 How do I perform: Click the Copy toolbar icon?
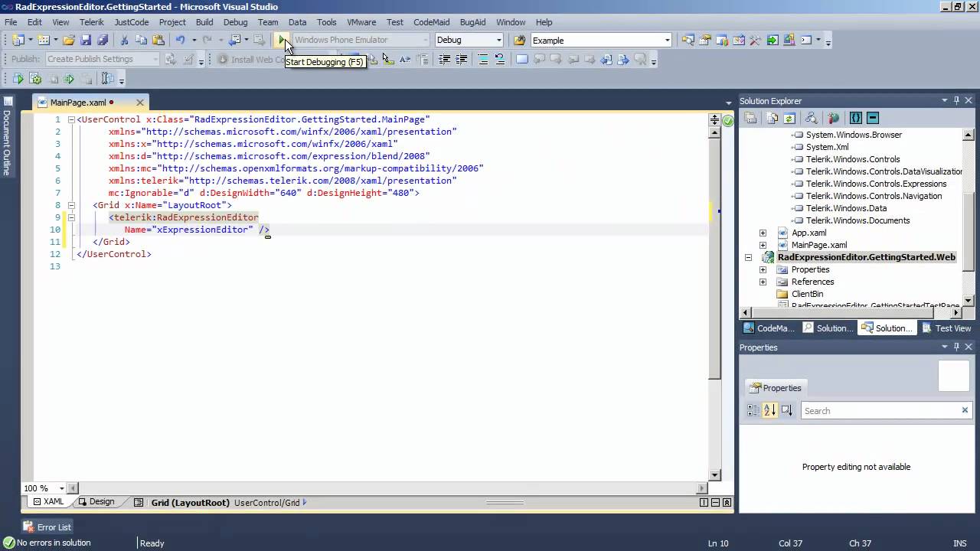(142, 40)
